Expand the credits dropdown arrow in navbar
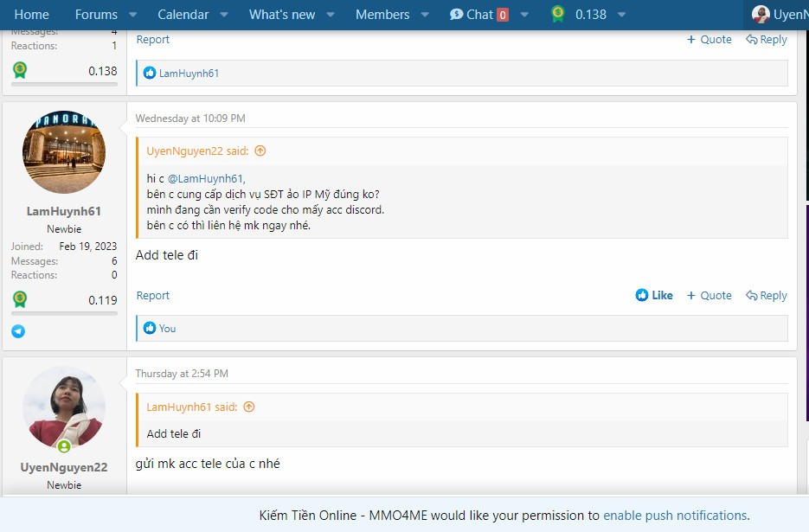 click(622, 15)
